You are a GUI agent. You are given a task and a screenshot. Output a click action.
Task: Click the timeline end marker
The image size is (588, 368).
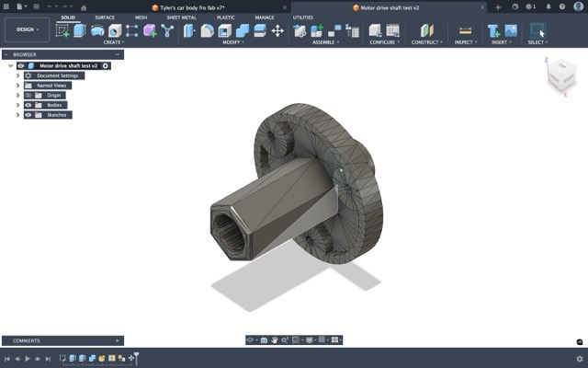click(137, 358)
